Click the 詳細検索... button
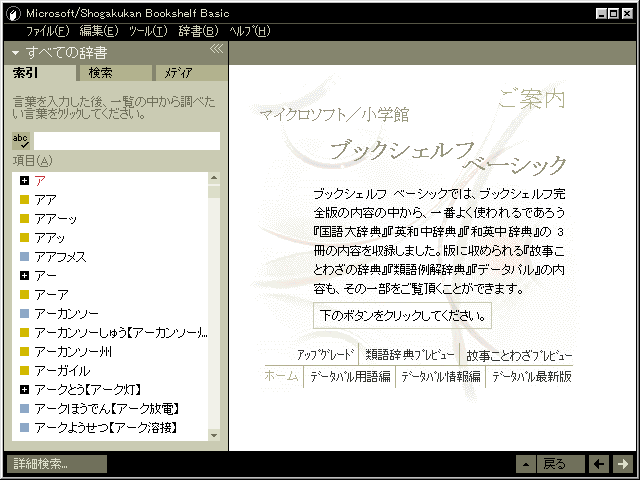640x480 pixels. tap(57, 464)
